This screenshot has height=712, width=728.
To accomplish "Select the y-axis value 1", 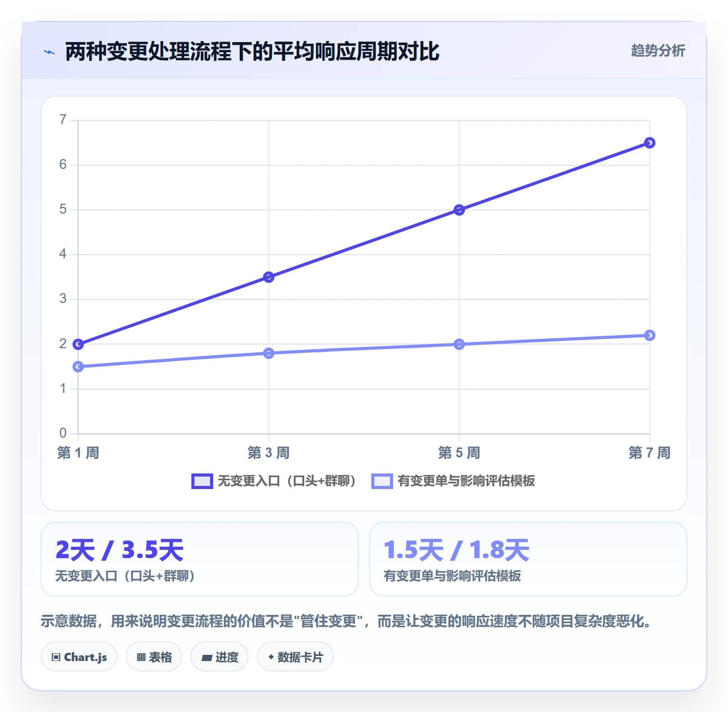I will [63, 389].
